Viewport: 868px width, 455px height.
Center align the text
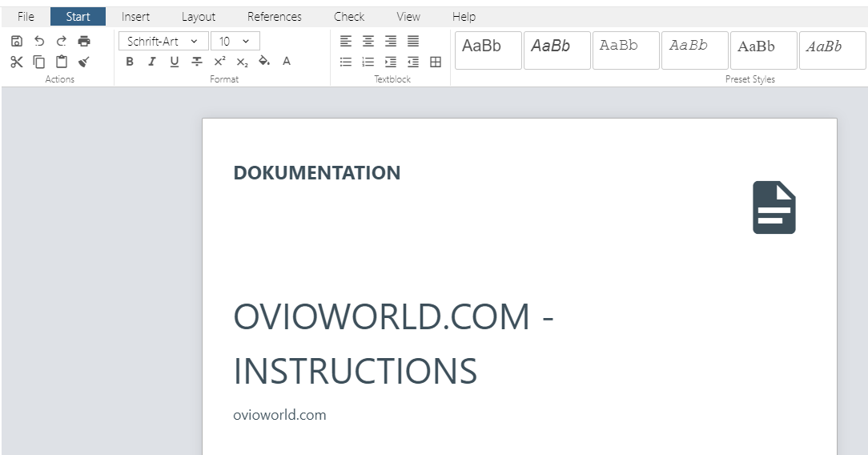(368, 41)
